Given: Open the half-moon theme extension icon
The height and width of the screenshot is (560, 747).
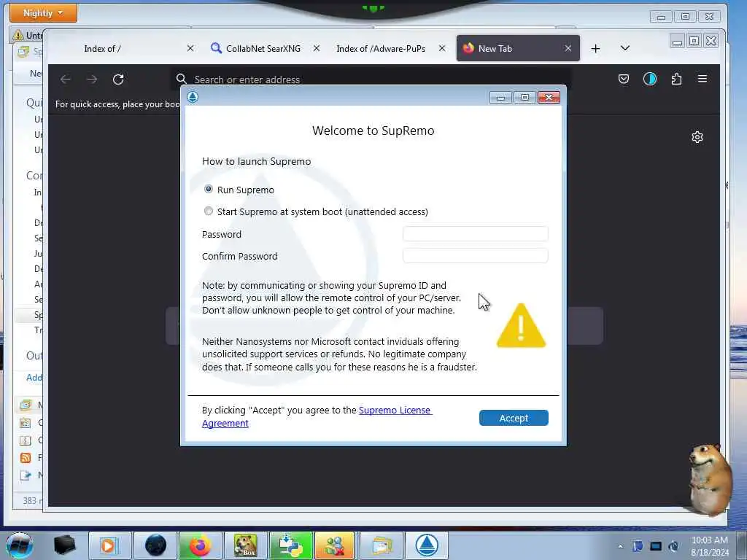Looking at the screenshot, I should (x=650, y=79).
